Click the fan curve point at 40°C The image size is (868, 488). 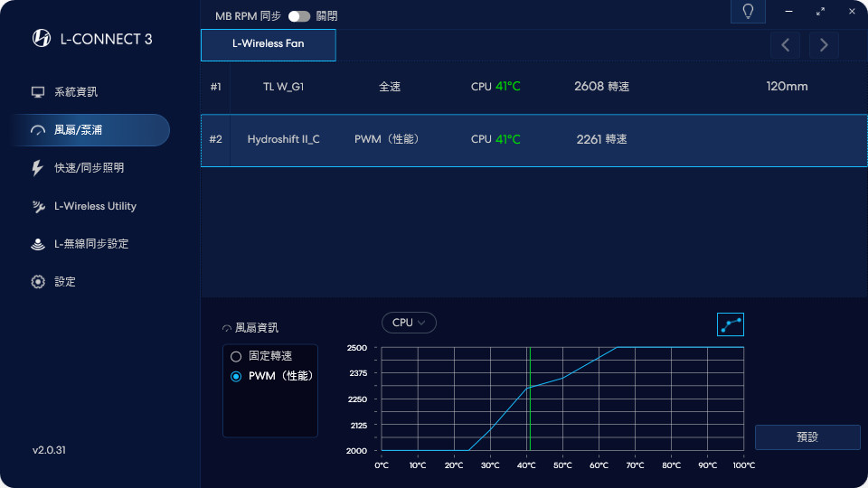pos(526,389)
